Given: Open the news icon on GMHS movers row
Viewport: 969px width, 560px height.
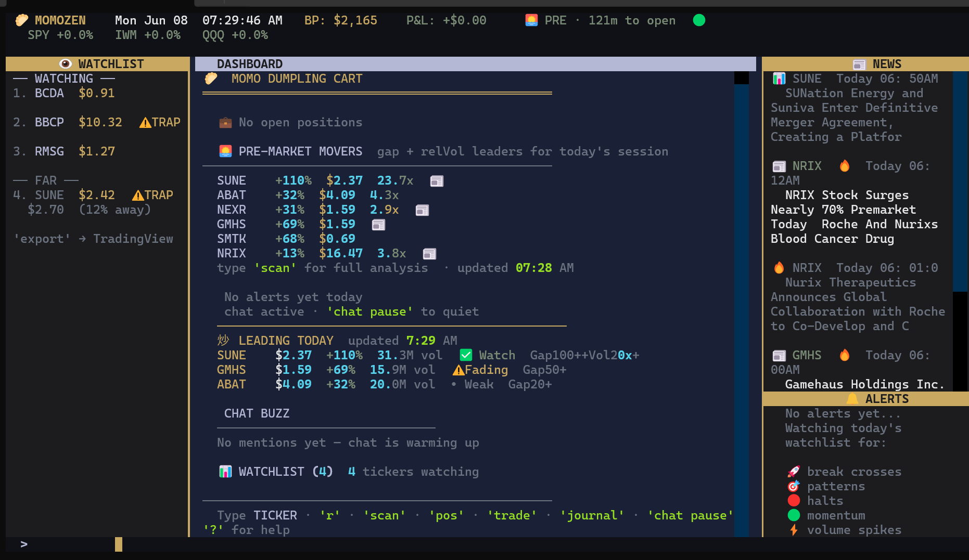Looking at the screenshot, I should tap(378, 225).
